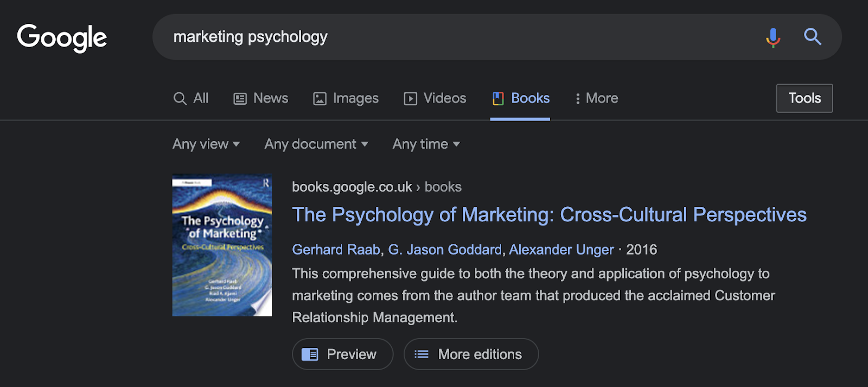Viewport: 868px width, 387px height.
Task: Click the More editions button
Action: (471, 354)
